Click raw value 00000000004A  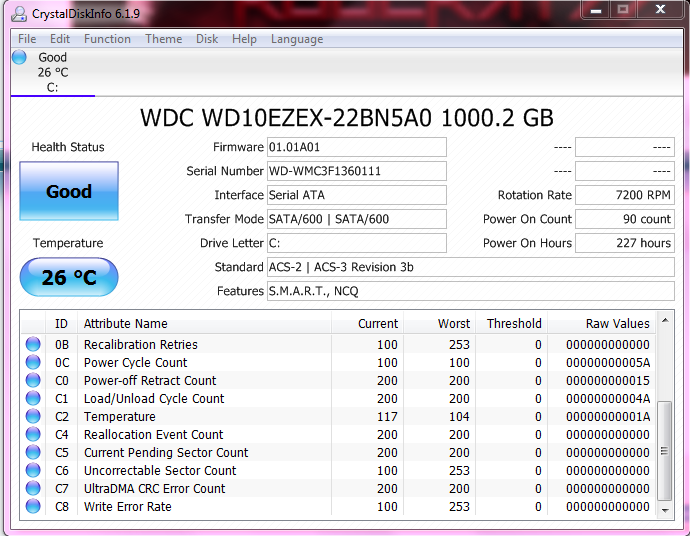coord(608,398)
